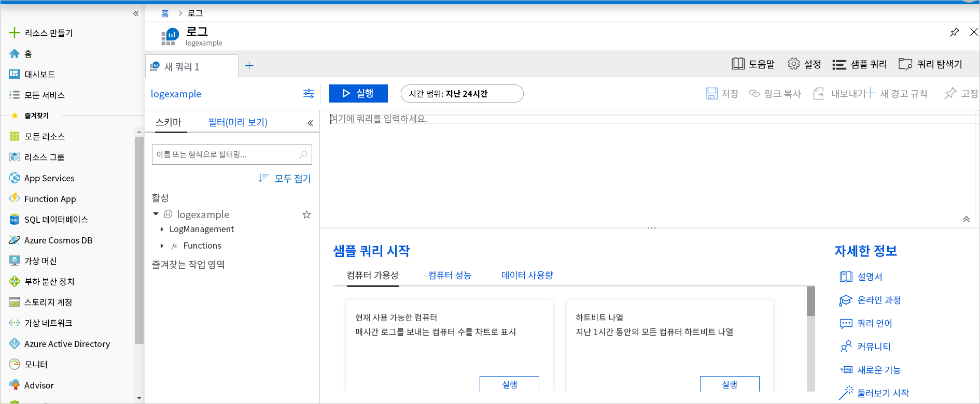Click 모두 접기 to collapse all
This screenshot has height=404, width=980.
click(x=285, y=179)
